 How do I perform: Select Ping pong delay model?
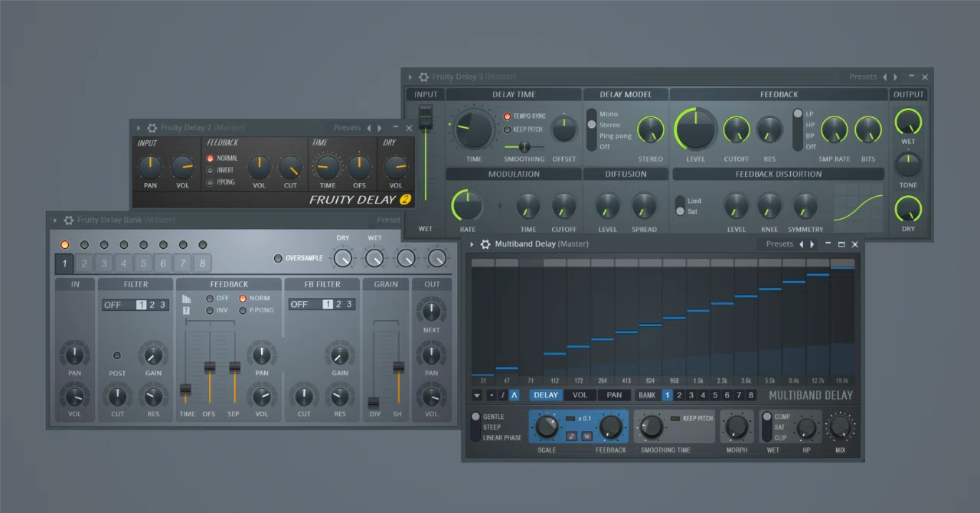pos(615,136)
